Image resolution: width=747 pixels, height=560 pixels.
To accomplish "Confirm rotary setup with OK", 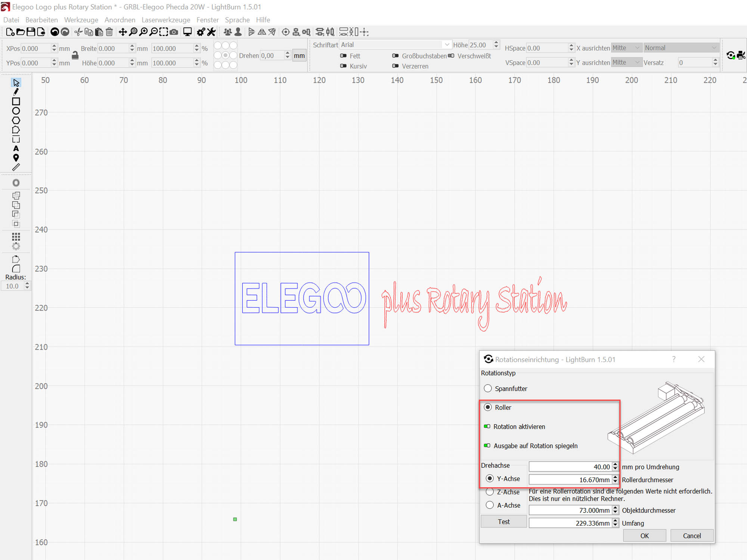I will [645, 536].
